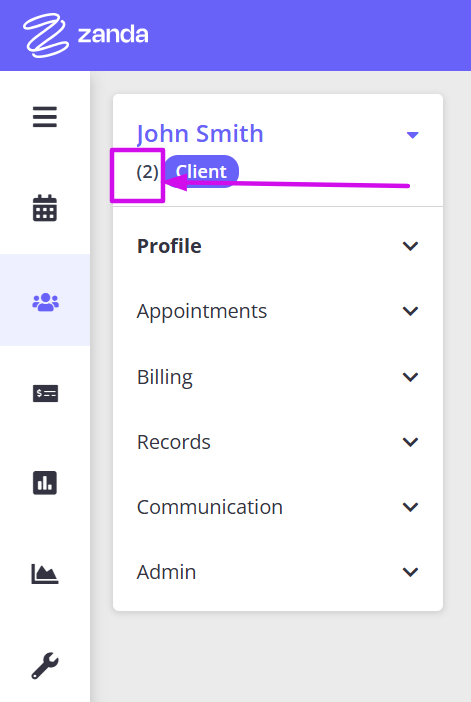
Task: Click the purple Client badge
Action: [x=201, y=171]
